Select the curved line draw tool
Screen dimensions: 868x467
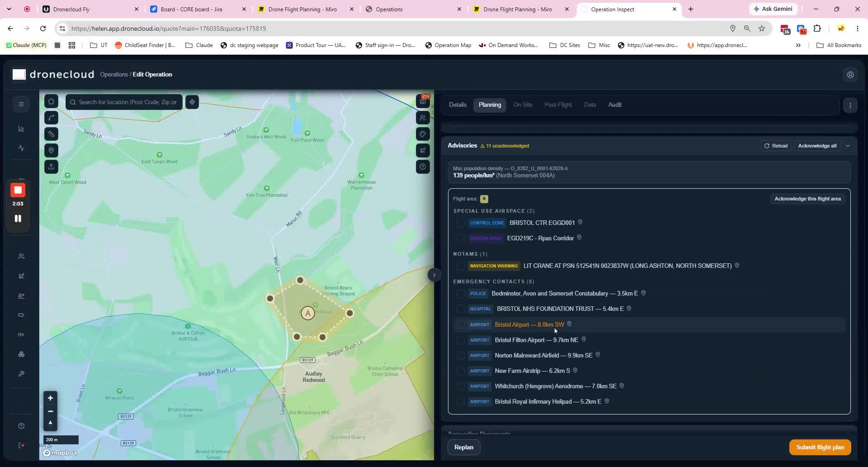[x=51, y=118]
